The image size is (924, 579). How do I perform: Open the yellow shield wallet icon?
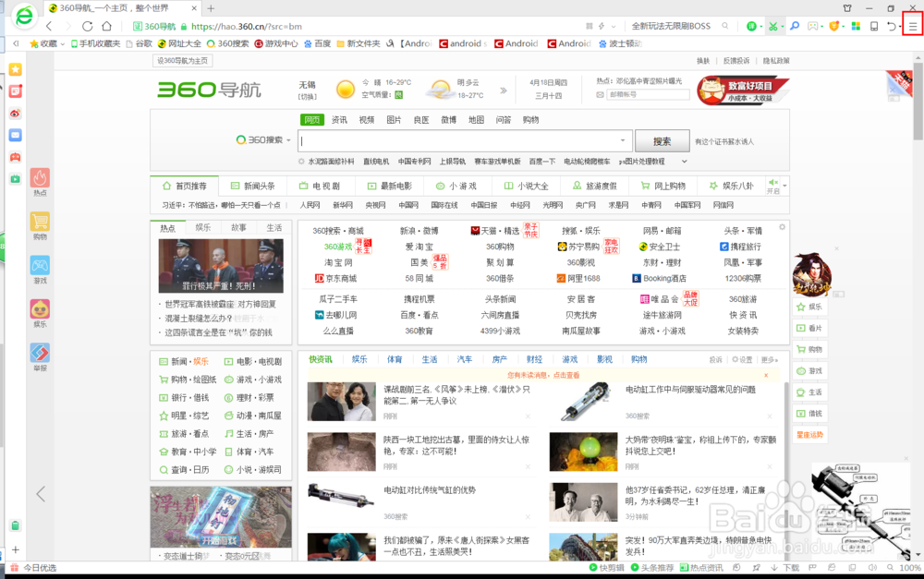click(833, 26)
